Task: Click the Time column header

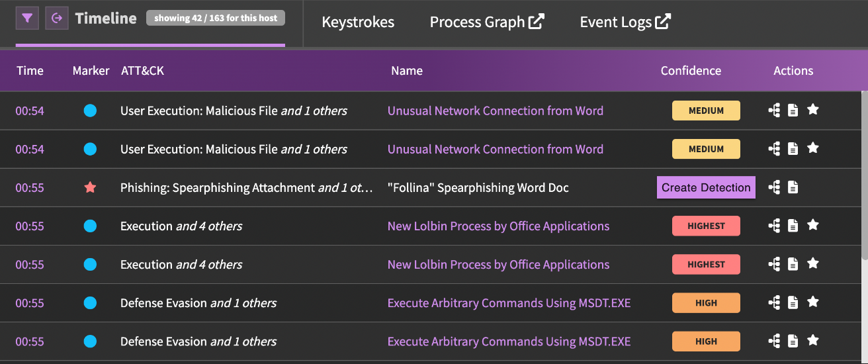Action: point(30,71)
